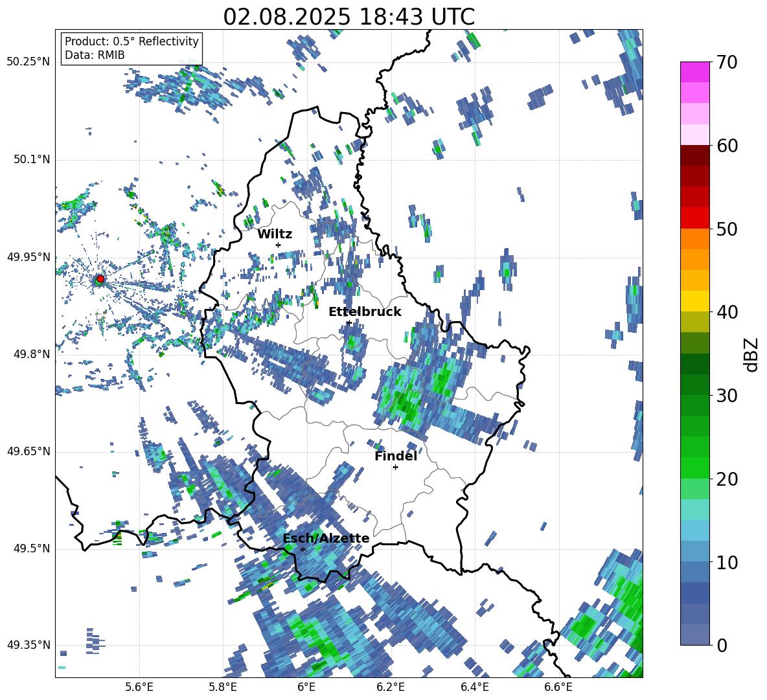
Task: Click the 6°E longitude label
Action: [x=306, y=687]
